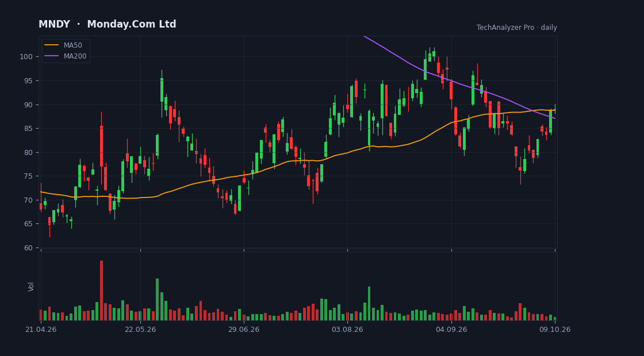
Task: Click the MNDY Monday.Com Ltd chart title
Action: click(x=107, y=24)
